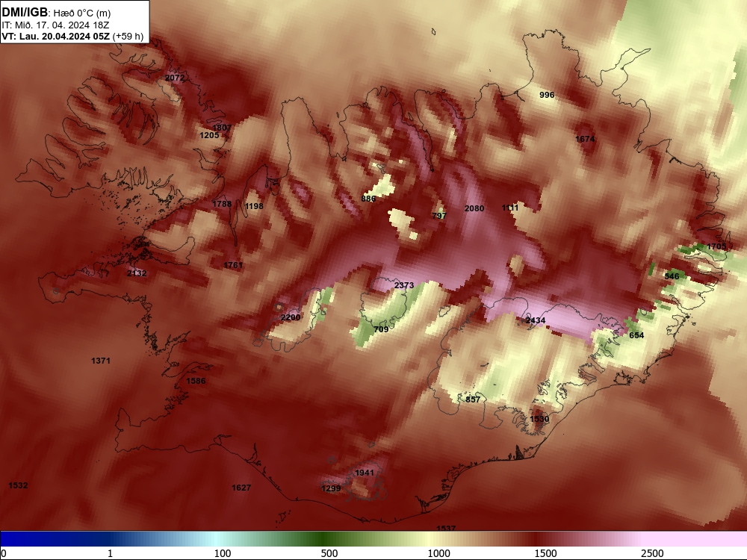Click the color scale label 1500
The width and height of the screenshot is (747, 560).
pyautogui.click(x=545, y=553)
